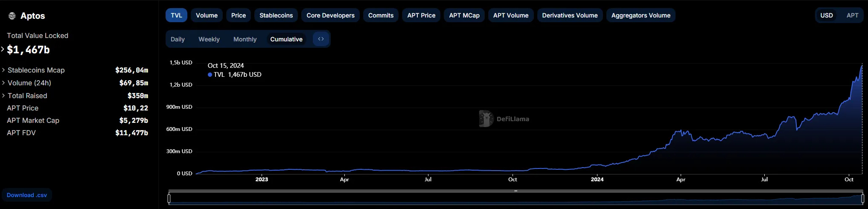Click the $1,467b TVL value
This screenshot has width=868, height=209.
[x=28, y=49]
